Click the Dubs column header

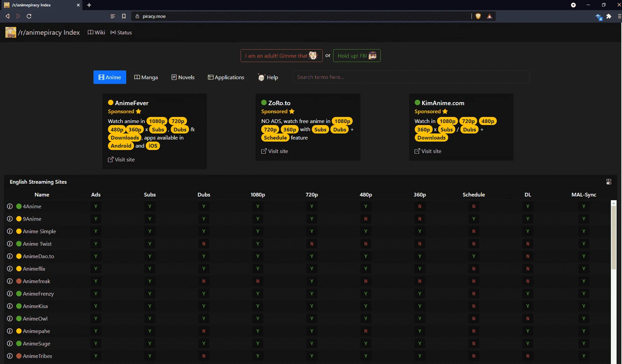204,194
